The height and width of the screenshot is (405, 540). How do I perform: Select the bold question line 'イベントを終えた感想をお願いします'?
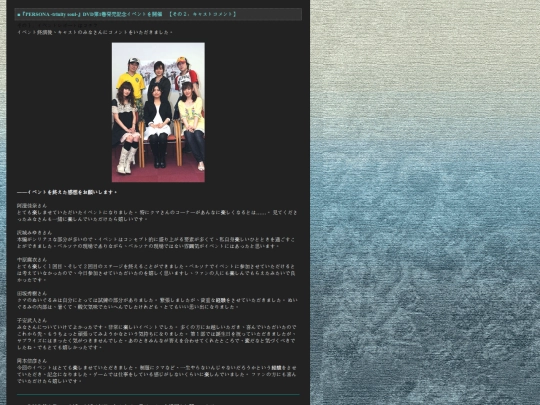(67, 192)
